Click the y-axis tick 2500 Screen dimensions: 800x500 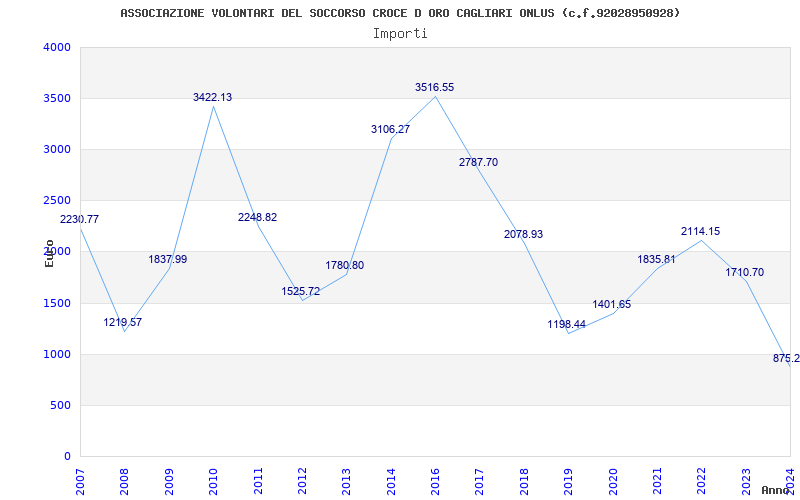coord(57,201)
